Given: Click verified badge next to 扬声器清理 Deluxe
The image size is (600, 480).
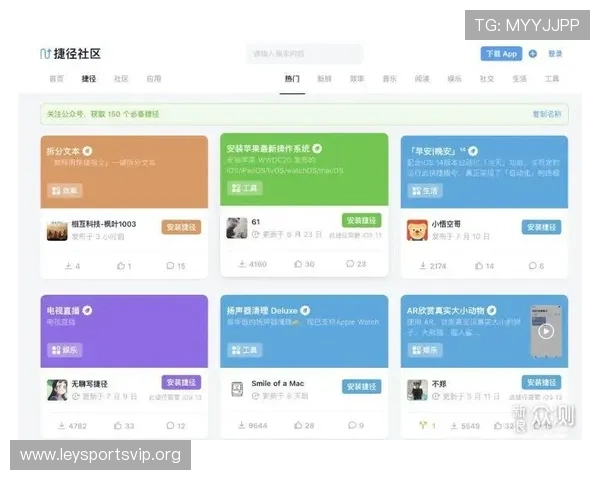Looking at the screenshot, I should point(305,310).
